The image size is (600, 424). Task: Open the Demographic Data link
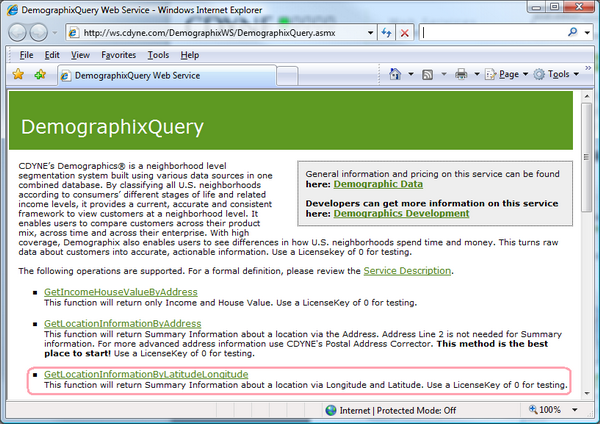(x=378, y=184)
